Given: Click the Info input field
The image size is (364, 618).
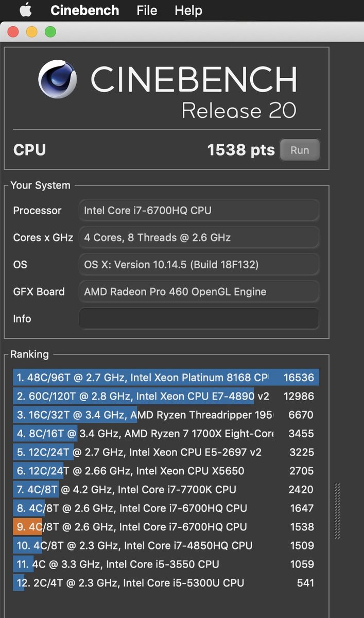Looking at the screenshot, I should (199, 318).
